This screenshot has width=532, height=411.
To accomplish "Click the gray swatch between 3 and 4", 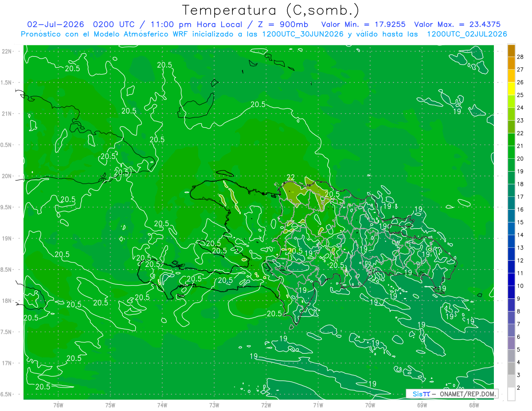I will click(511, 369).
